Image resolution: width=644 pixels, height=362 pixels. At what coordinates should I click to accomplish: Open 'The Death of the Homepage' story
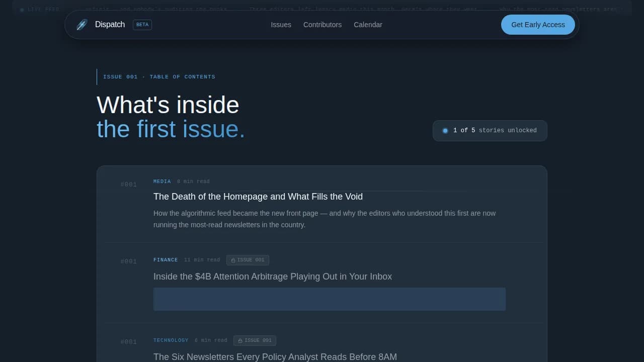pyautogui.click(x=258, y=197)
